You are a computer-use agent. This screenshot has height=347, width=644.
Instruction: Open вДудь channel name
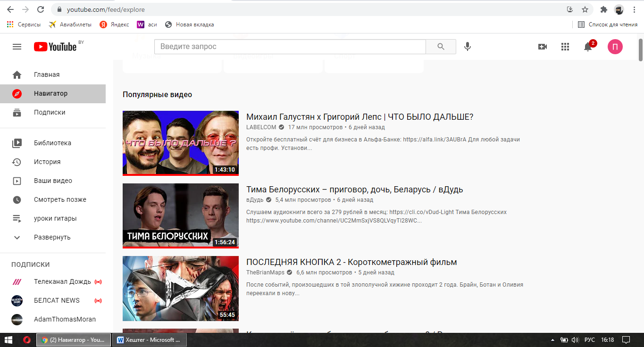pos(255,200)
